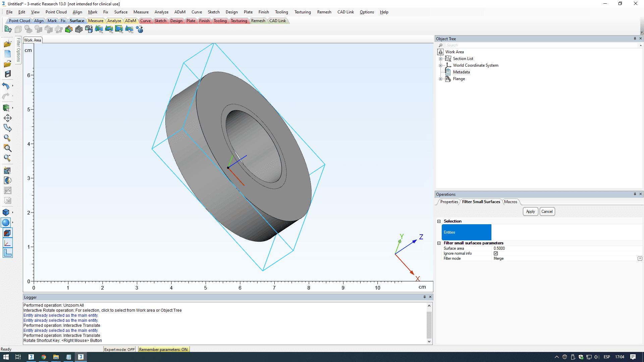Switch to the Macros tab
Screen dimensions: 644x362
pos(511,202)
